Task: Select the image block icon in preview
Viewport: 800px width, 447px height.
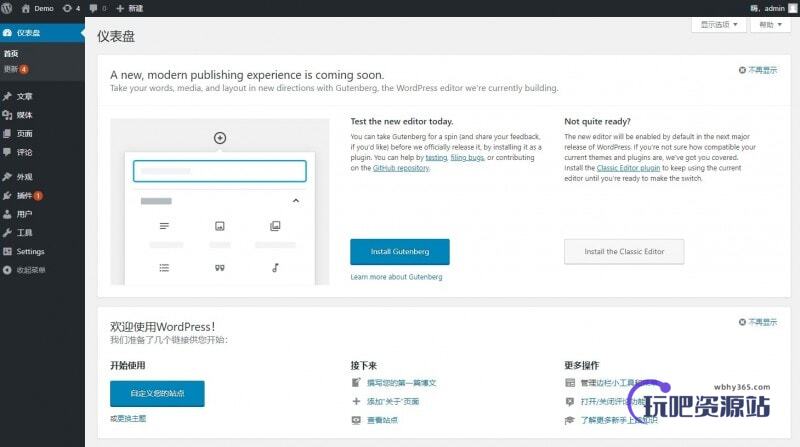Action: (x=220, y=226)
